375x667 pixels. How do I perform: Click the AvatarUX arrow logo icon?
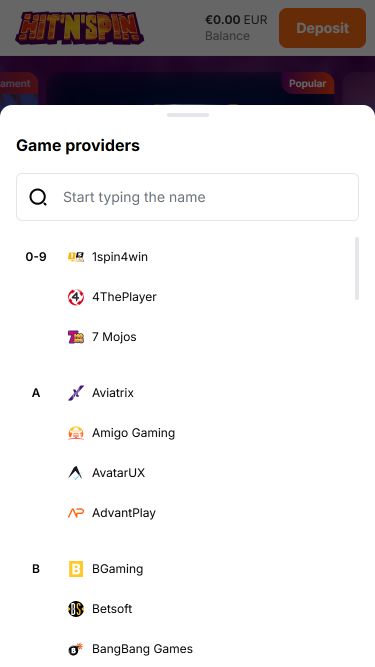click(x=76, y=473)
